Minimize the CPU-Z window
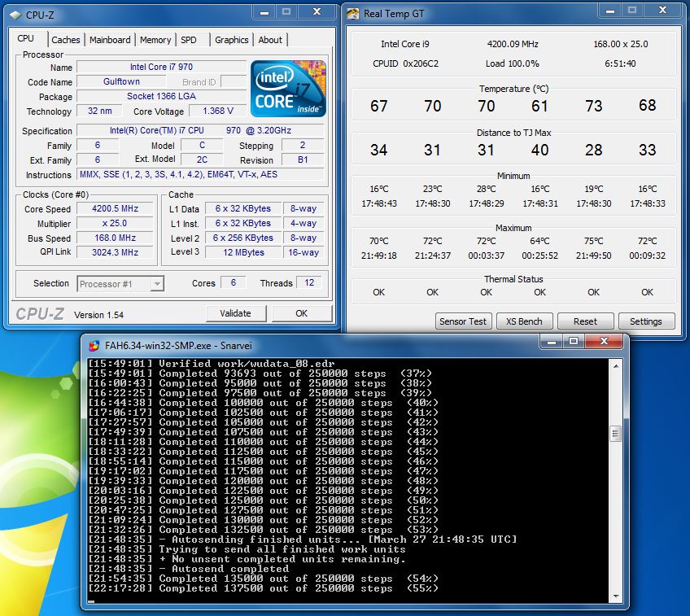 (x=264, y=12)
